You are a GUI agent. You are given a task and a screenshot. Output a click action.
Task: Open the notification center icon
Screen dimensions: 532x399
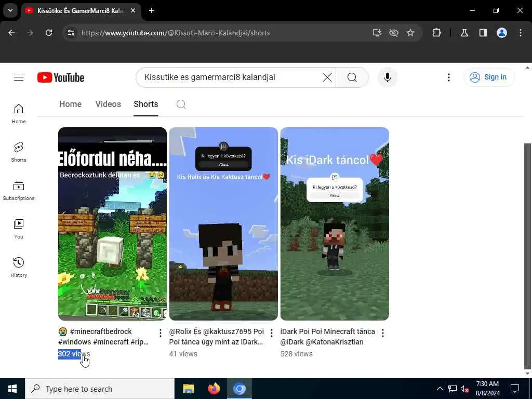[x=515, y=389]
